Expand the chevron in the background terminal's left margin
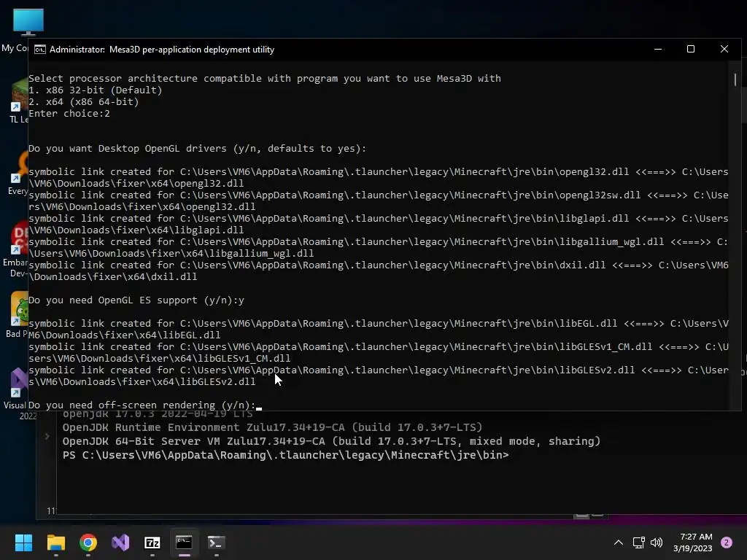This screenshot has width=747, height=560. 47,436
